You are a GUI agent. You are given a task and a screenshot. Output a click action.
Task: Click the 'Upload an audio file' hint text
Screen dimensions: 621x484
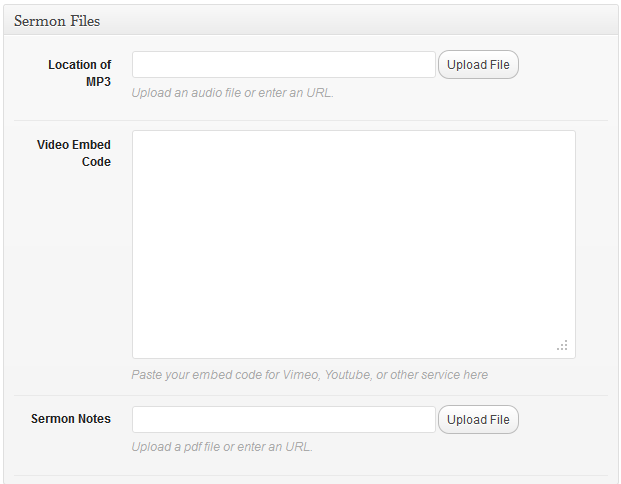232,93
